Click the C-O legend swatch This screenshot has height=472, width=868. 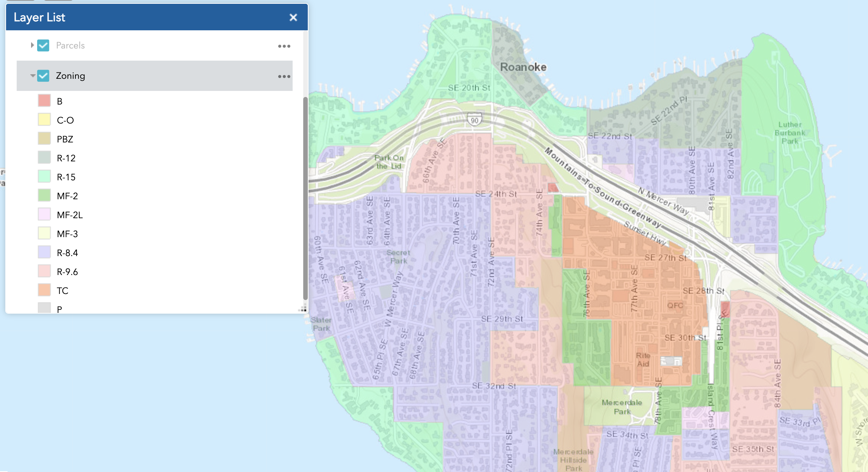[44, 120]
